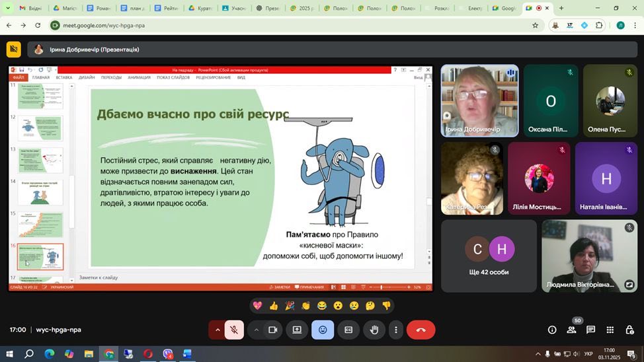Click the ПЕРЕХОДЫ ribbon tab

[x=111, y=77]
